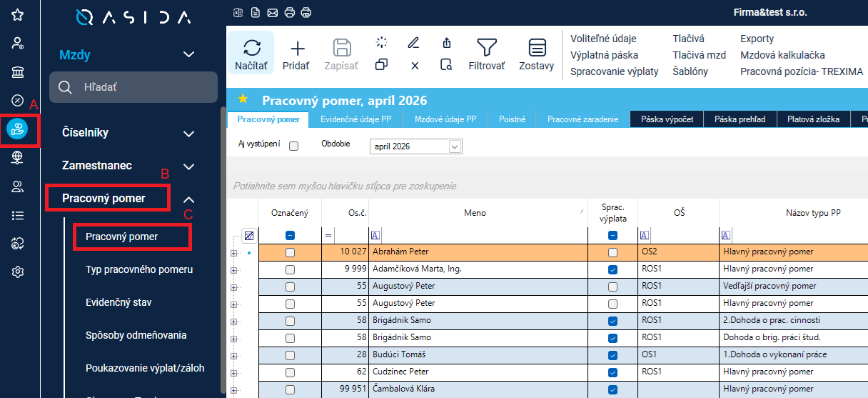Open the bank building module icon
This screenshot has height=398, width=868.
pyautogui.click(x=18, y=72)
